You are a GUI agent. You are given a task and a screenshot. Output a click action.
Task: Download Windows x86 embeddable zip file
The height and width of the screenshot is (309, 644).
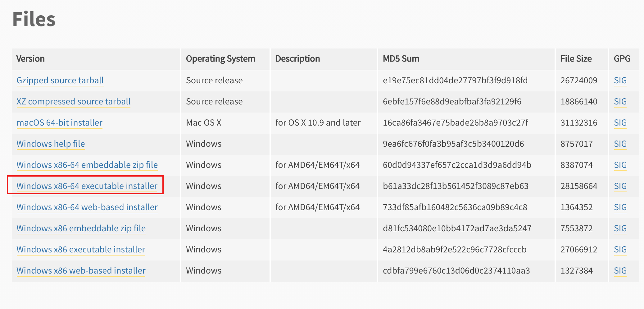pyautogui.click(x=81, y=228)
